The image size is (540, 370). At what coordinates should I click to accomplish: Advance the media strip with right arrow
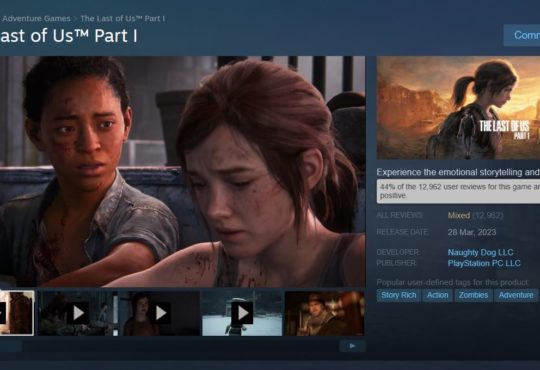tap(352, 346)
